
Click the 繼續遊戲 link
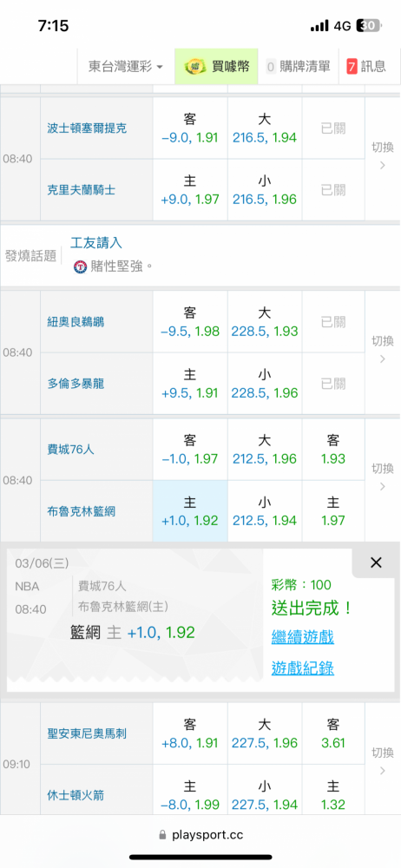[x=302, y=636]
